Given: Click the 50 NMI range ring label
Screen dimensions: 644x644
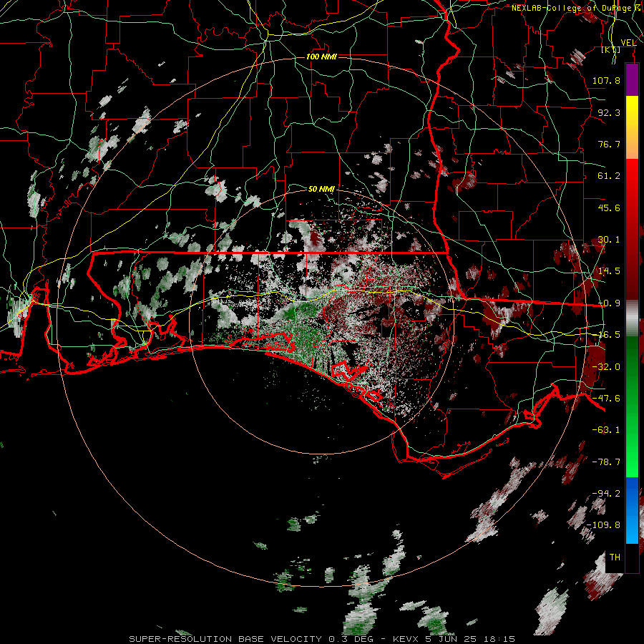Looking at the screenshot, I should [321, 189].
